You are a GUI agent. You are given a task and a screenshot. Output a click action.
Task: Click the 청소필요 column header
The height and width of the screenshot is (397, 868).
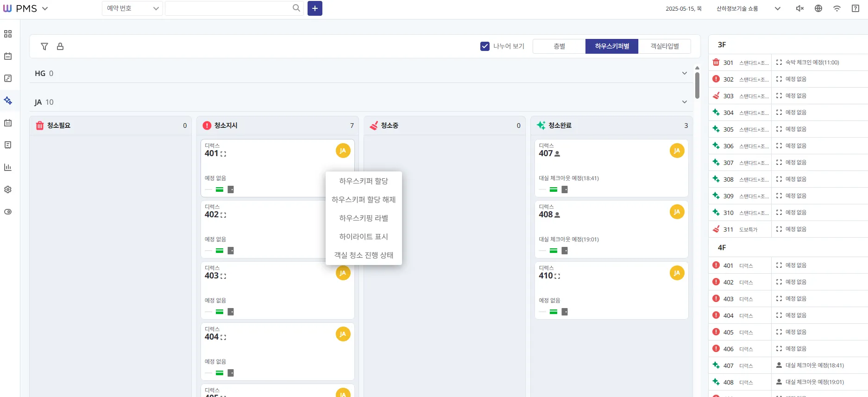click(x=111, y=126)
